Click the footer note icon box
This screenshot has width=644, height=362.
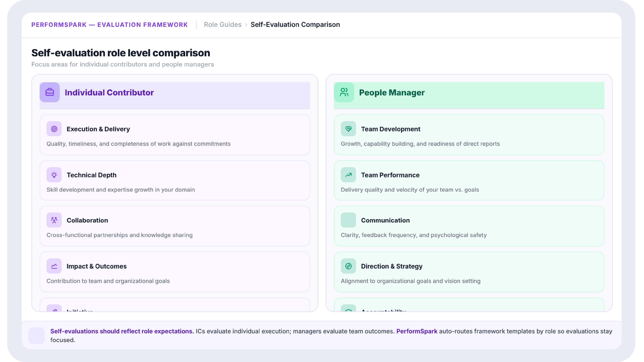pos(36,335)
